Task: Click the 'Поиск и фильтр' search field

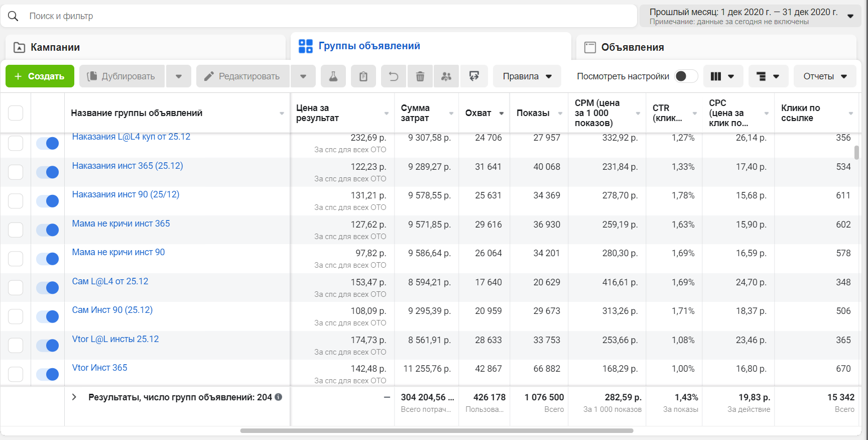Action: [x=321, y=16]
